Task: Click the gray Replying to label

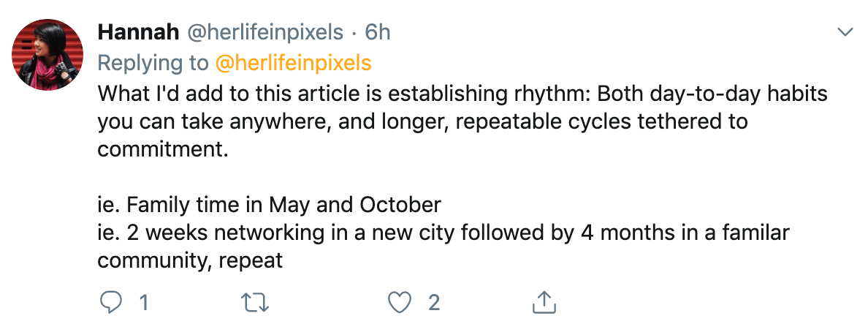Action: [x=153, y=63]
